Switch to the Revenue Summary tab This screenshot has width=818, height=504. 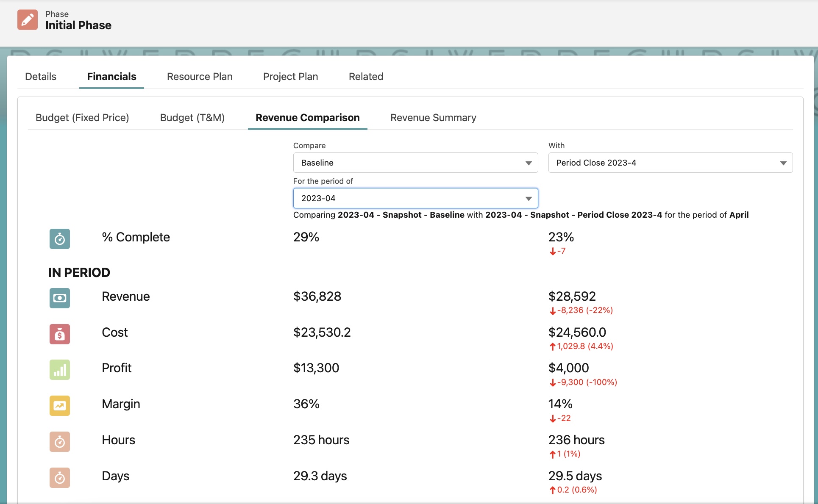click(x=433, y=117)
